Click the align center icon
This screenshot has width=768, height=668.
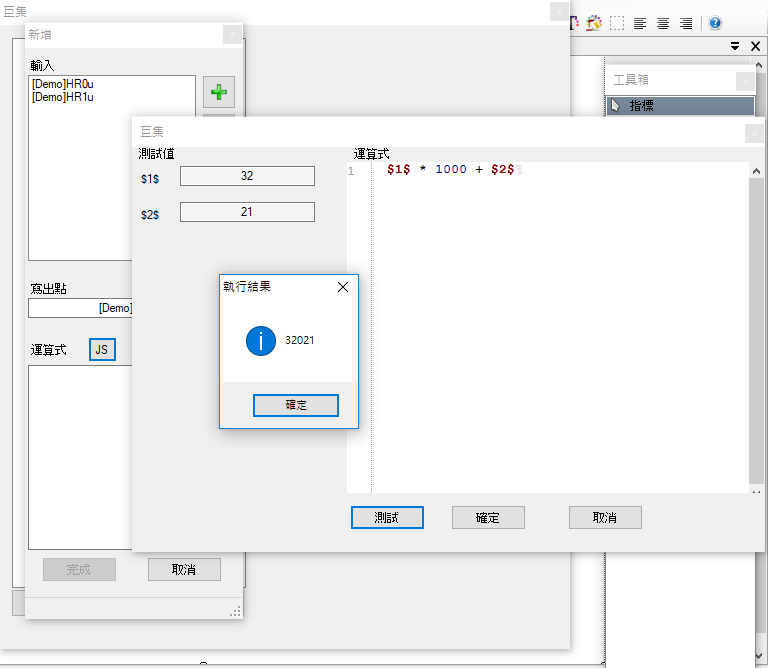pyautogui.click(x=663, y=23)
